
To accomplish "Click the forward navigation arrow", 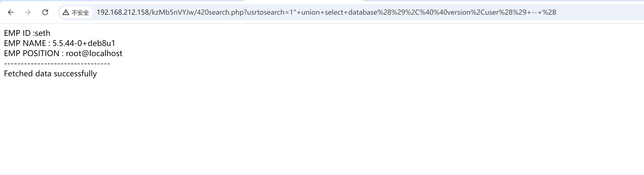I will coord(28,12).
